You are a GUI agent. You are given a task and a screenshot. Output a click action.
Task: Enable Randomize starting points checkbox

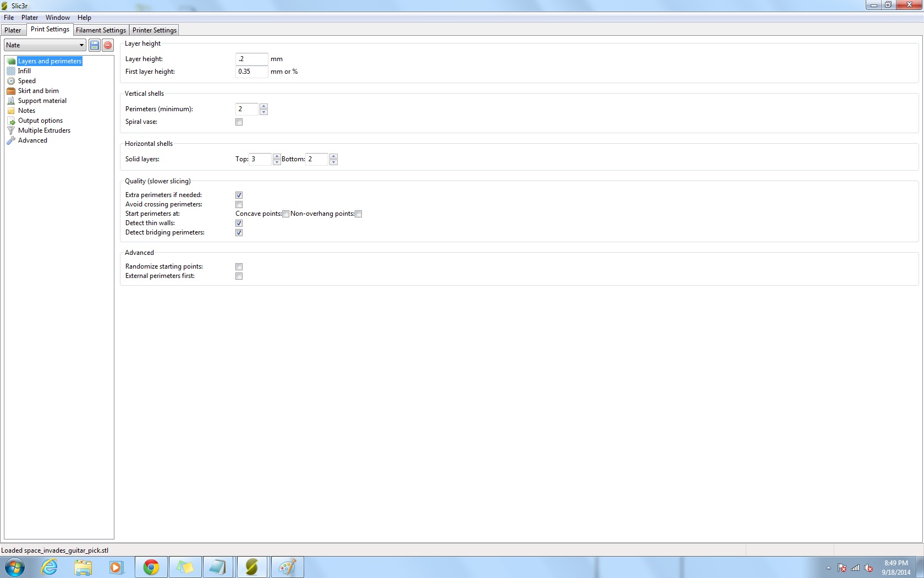[239, 267]
